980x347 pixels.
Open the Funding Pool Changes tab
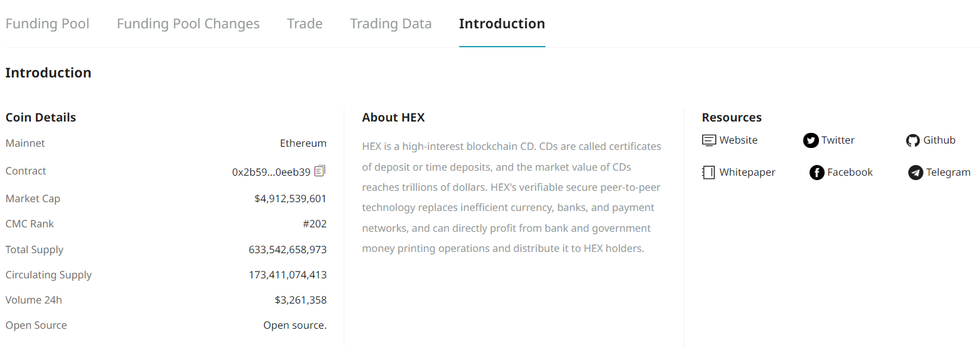click(188, 24)
